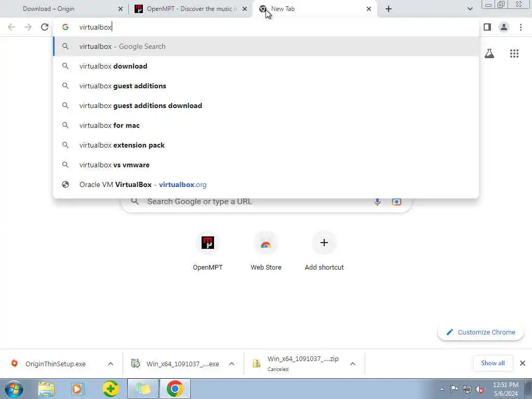Open Chrome three-dot menu
Viewport: 532px width, 399px height.
click(x=521, y=27)
